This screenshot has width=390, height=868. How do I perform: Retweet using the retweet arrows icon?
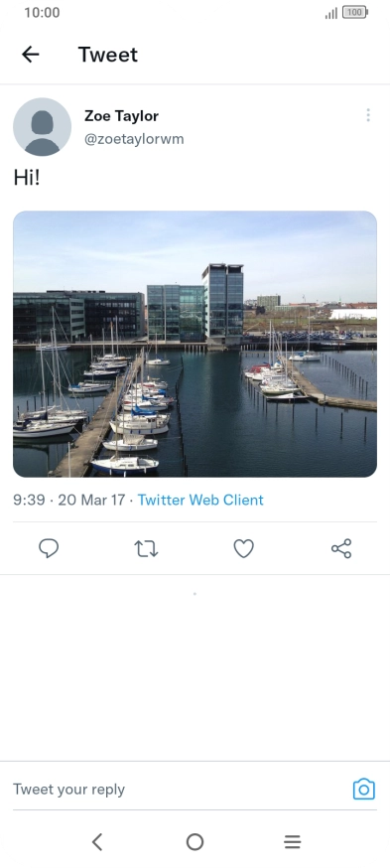[146, 548]
